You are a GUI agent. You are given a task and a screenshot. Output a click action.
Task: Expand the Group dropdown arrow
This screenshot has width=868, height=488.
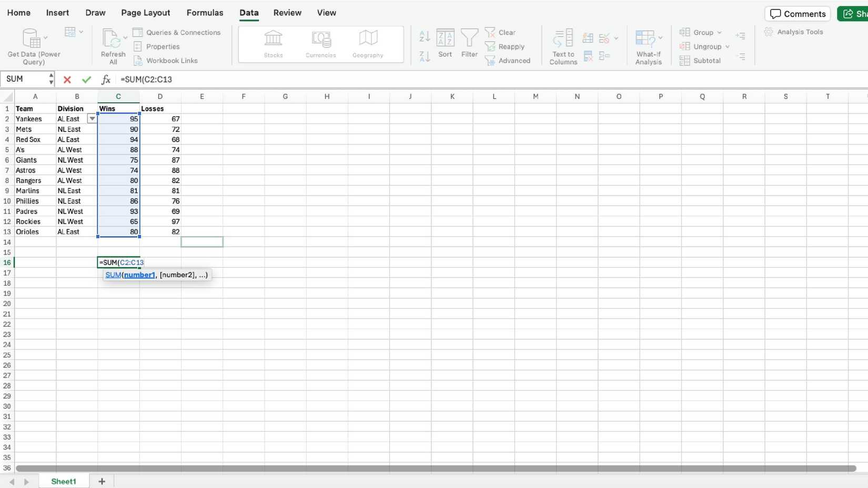720,33
